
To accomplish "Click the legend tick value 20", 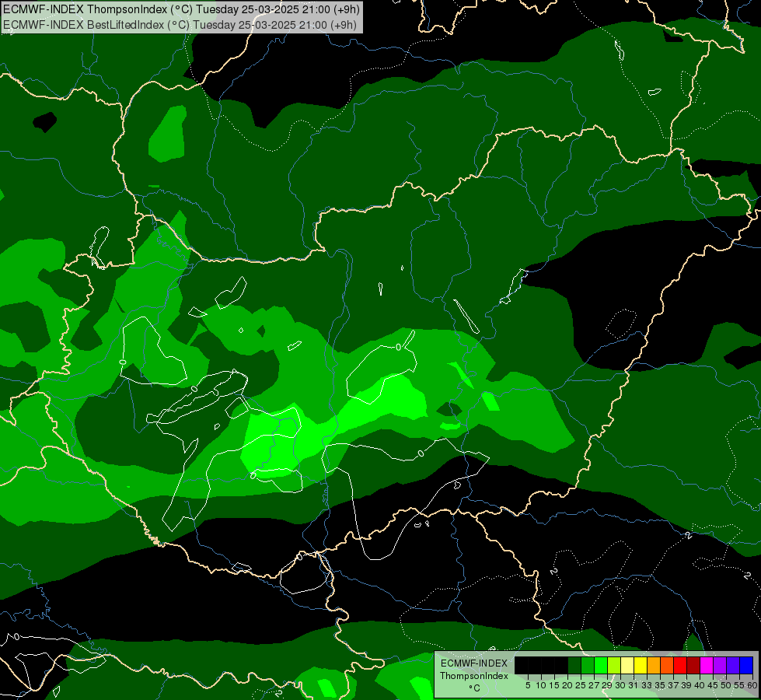I will (x=568, y=685).
